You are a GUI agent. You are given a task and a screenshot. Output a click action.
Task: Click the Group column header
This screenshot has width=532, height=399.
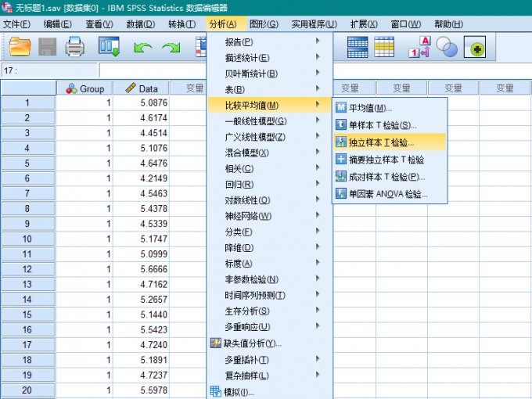[x=84, y=88]
